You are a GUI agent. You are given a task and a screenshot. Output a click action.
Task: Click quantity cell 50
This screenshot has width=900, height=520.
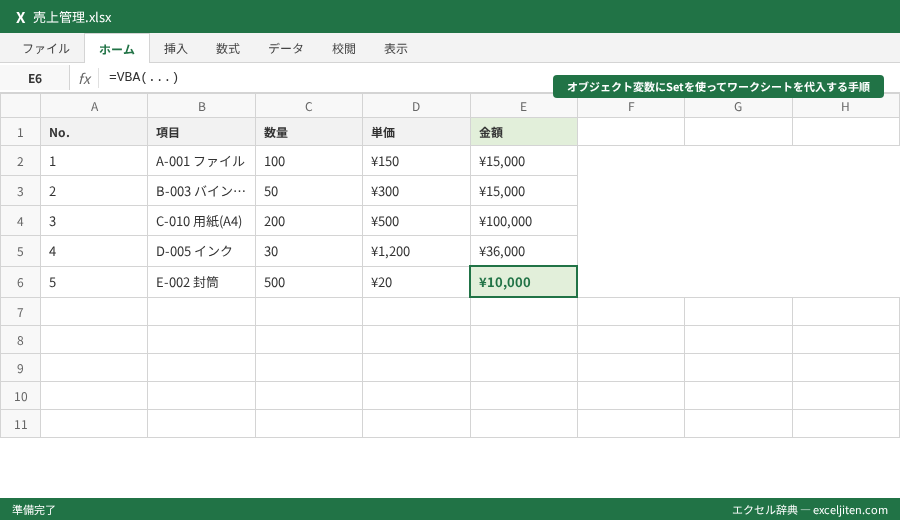[x=309, y=191]
